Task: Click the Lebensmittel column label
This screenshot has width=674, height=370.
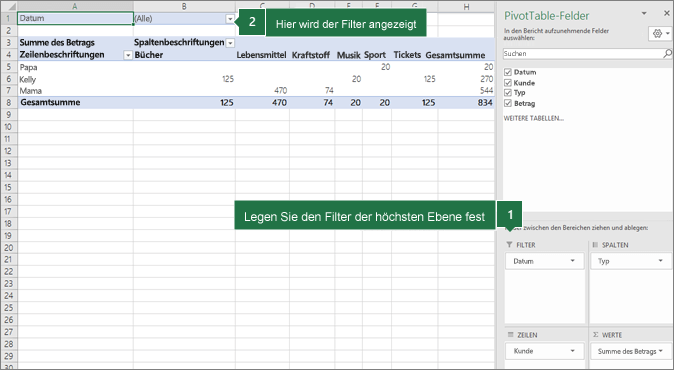Action: pyautogui.click(x=261, y=55)
